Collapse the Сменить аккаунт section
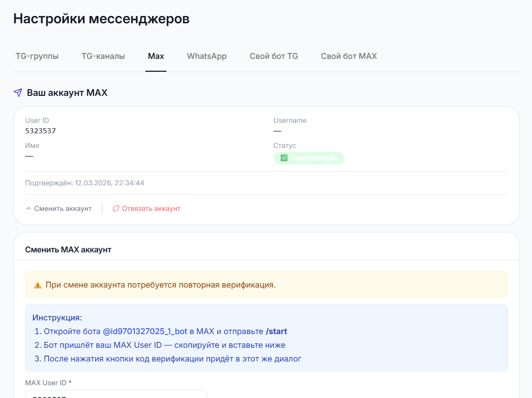532x398 pixels. pos(59,209)
